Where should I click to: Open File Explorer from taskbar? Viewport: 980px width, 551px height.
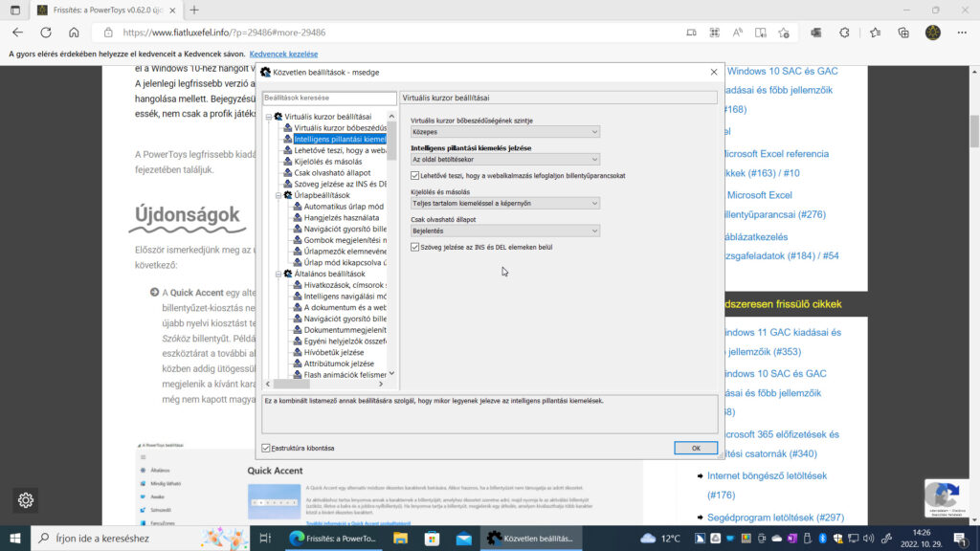(x=399, y=539)
